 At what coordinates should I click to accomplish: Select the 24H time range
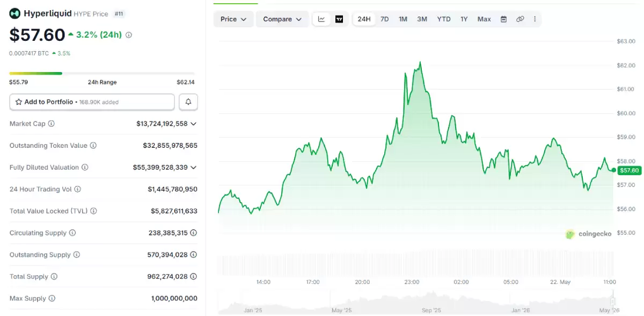pyautogui.click(x=364, y=19)
